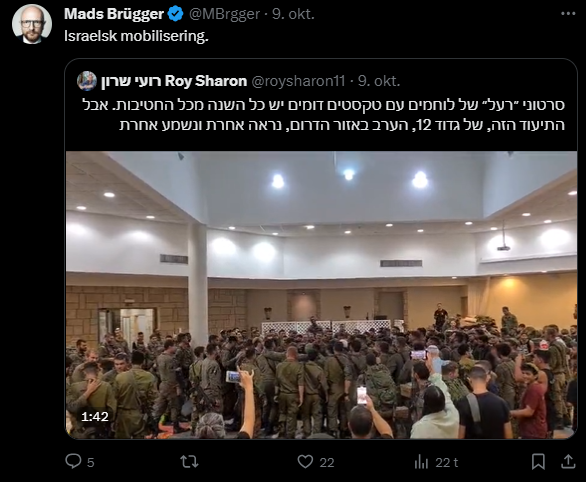Click the 1:42 video duration label
This screenshot has width=586, height=482.
tap(95, 416)
